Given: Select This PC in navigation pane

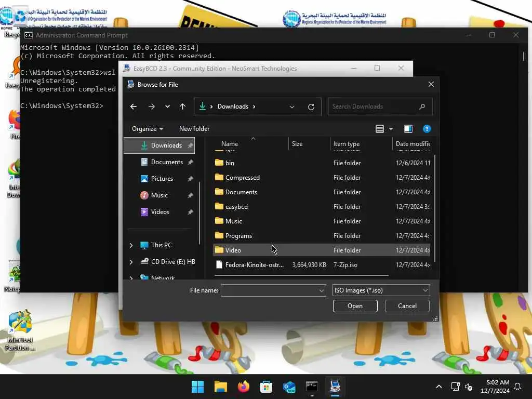Looking at the screenshot, I should (x=161, y=245).
